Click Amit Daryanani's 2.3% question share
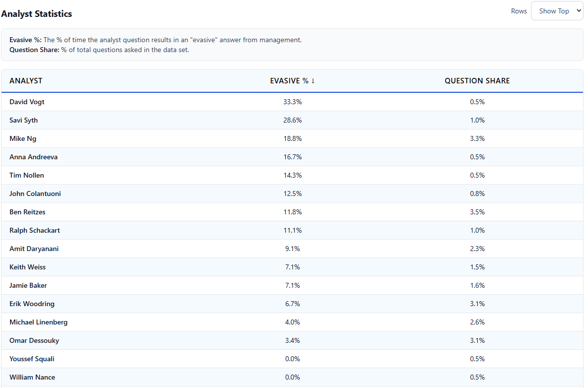 pyautogui.click(x=477, y=249)
